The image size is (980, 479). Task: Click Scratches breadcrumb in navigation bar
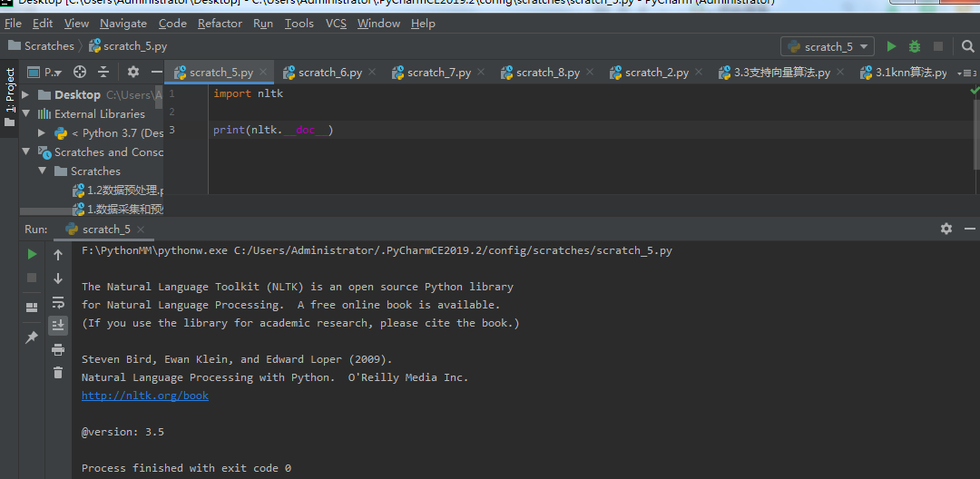click(41, 46)
